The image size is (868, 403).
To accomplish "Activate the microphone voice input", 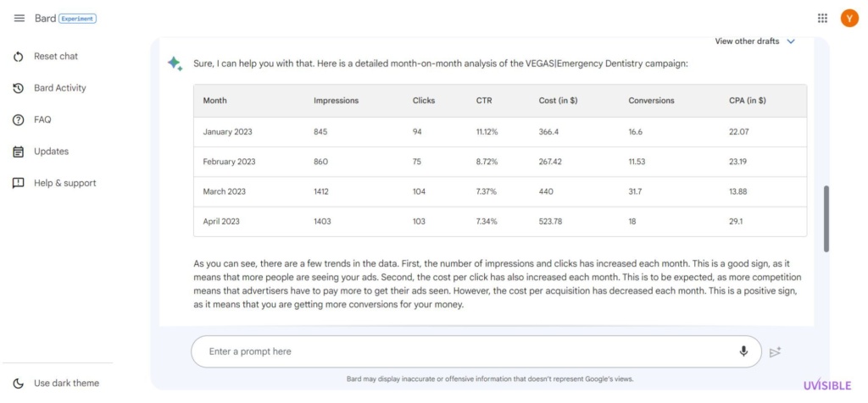I will coord(743,351).
